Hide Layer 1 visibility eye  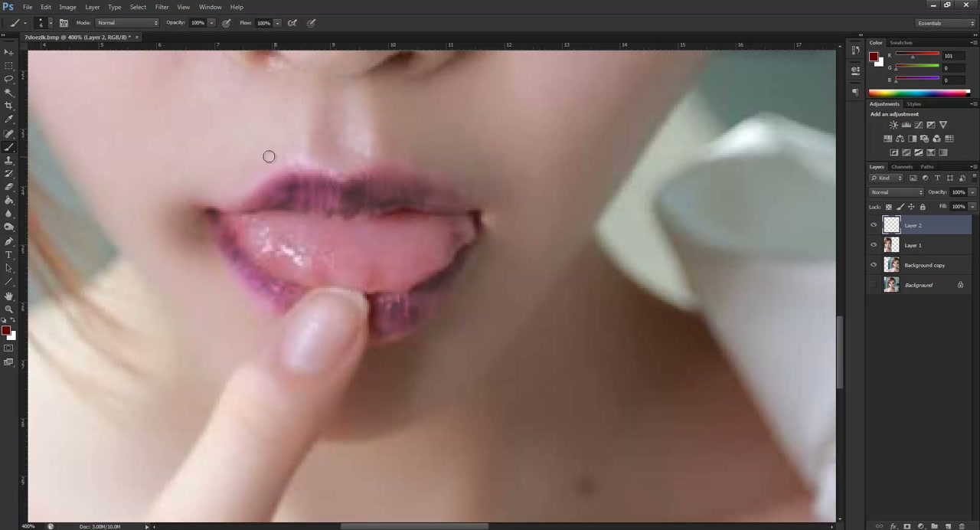(874, 245)
